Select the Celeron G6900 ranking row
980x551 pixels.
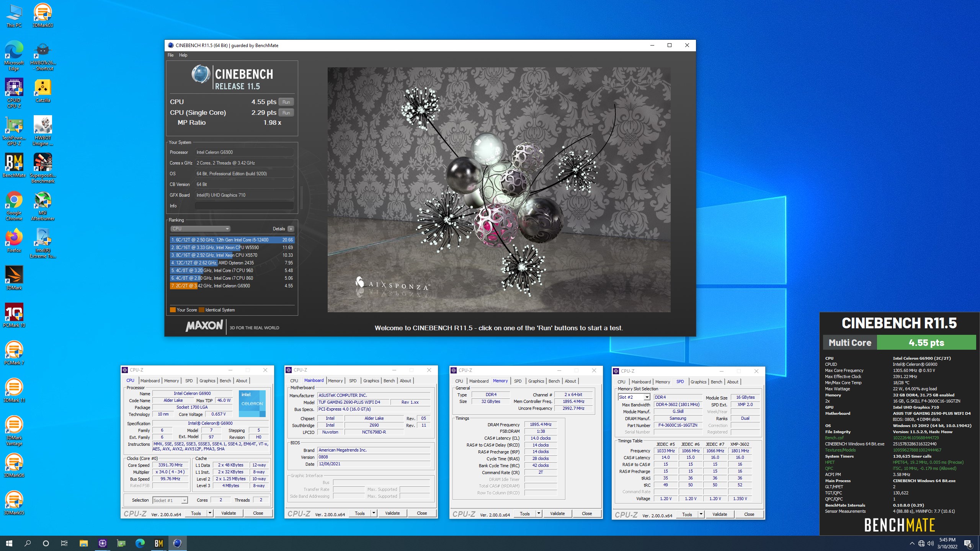tap(232, 286)
